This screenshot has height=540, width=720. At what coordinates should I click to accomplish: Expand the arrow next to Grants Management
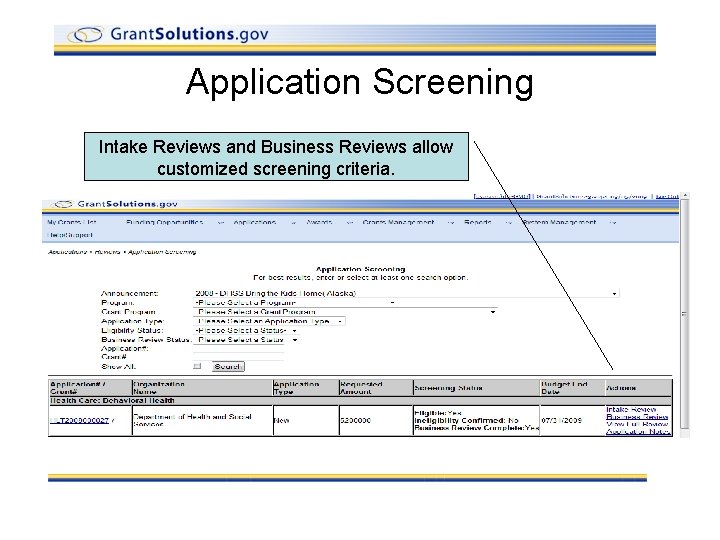(x=451, y=223)
